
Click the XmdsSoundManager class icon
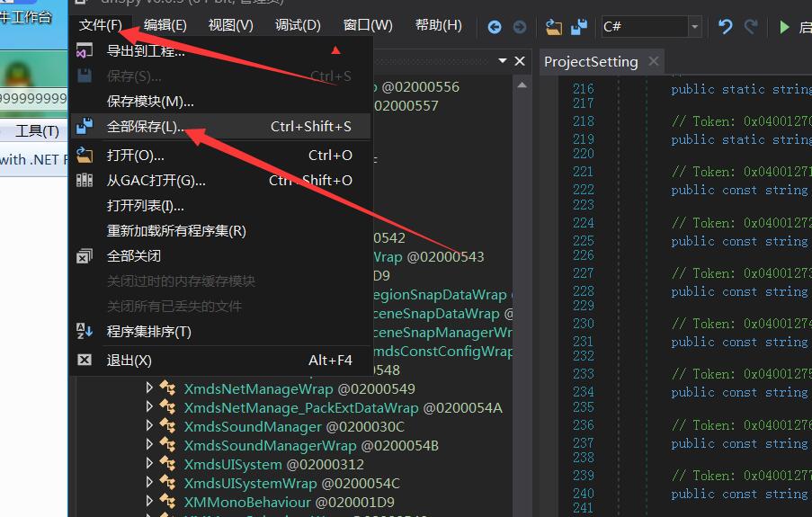pyautogui.click(x=168, y=426)
